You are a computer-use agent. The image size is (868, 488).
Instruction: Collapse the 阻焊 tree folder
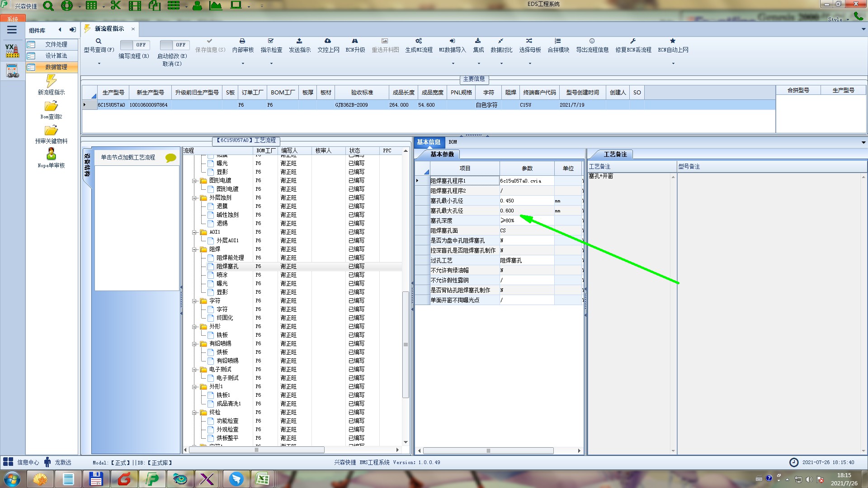[x=195, y=249]
